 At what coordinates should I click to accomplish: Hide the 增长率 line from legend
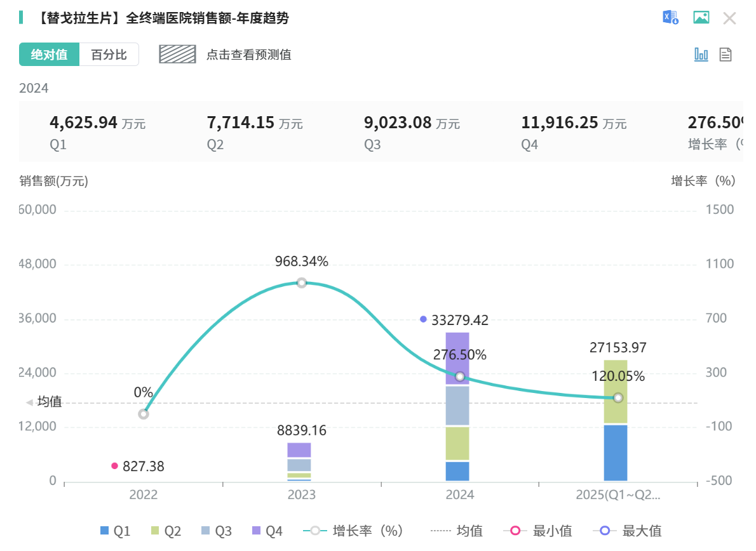tap(353, 531)
